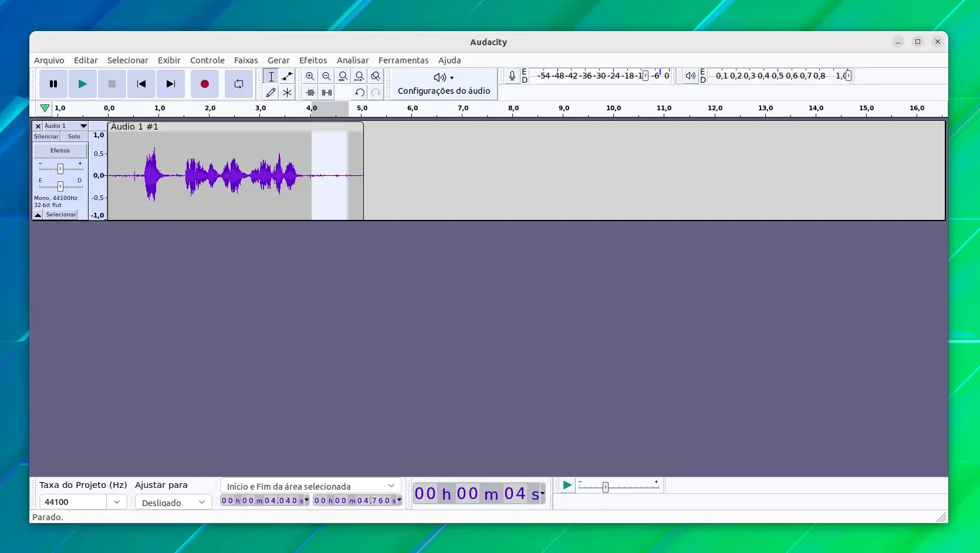This screenshot has height=553, width=980.
Task: Open selection start time format arrow
Action: 306,501
